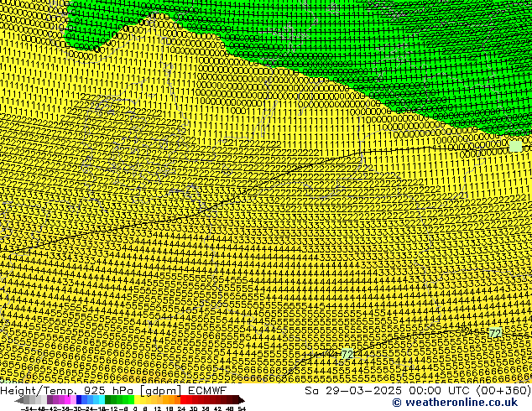532x411 pixels.
Task: Click the dark maroon arrow end of color scale
Action: [242, 400]
